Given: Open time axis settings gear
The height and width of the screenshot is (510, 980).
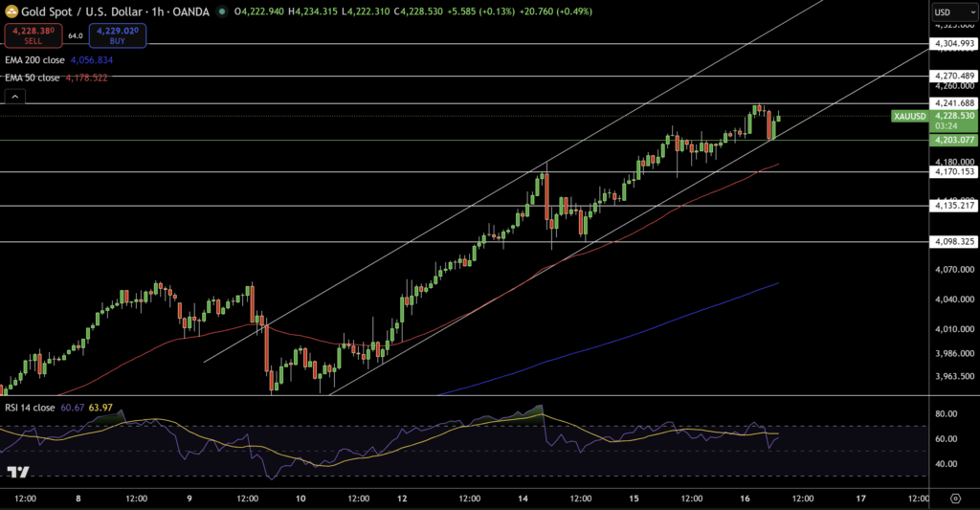Looking at the screenshot, I should [x=955, y=499].
